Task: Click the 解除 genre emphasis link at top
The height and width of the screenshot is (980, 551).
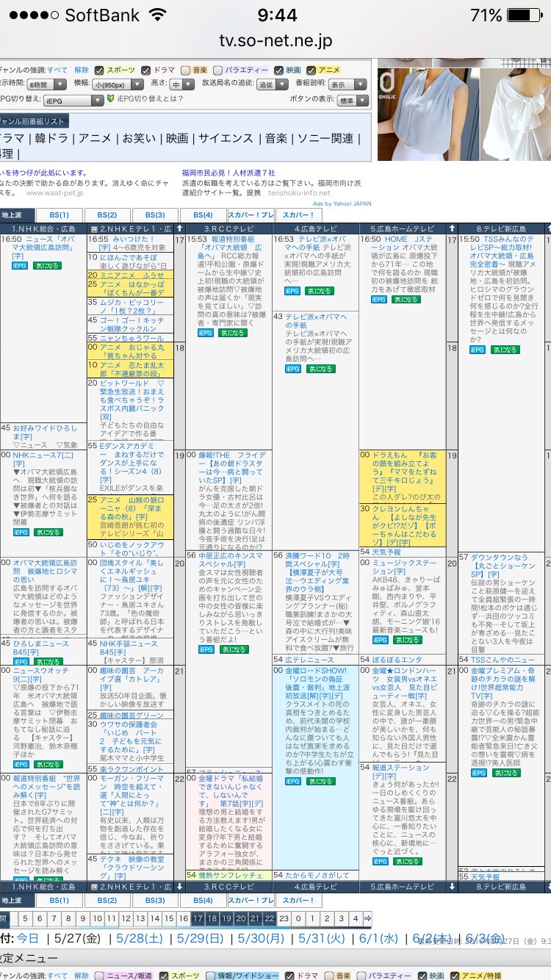Action: point(81,70)
